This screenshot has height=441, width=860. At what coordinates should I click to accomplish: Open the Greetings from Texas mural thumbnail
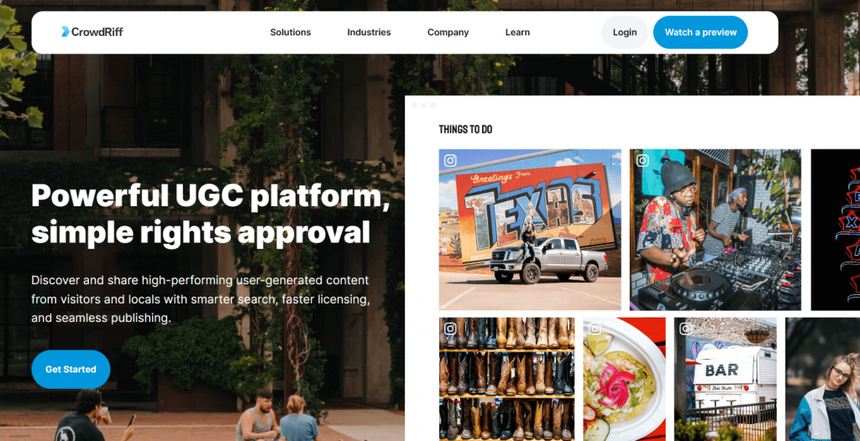pos(530,229)
